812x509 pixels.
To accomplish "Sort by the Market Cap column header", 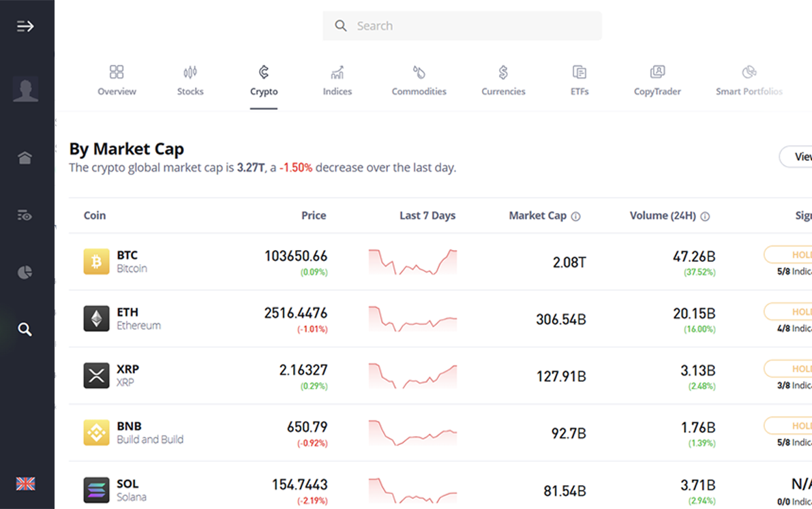I will (537, 215).
